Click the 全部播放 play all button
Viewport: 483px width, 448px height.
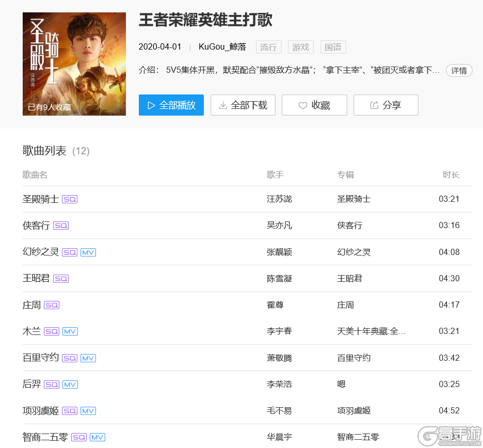[171, 105]
